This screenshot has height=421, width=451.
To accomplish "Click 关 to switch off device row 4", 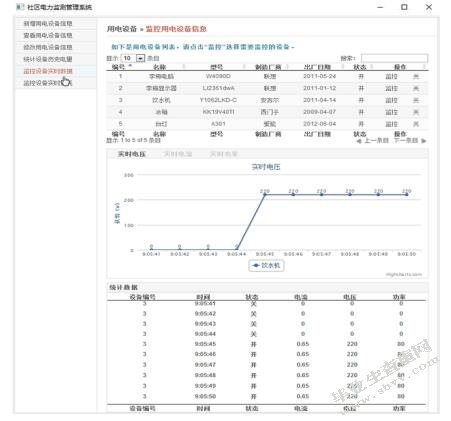I will 416,112.
